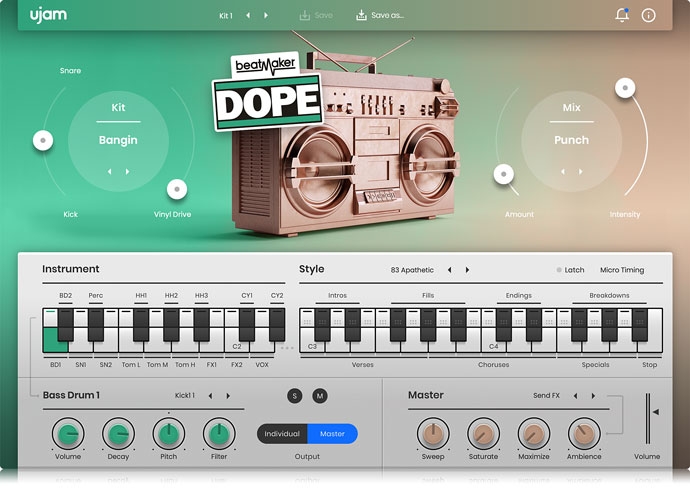This screenshot has height=489, width=690.
Task: Switch output to Individual
Action: click(x=282, y=434)
